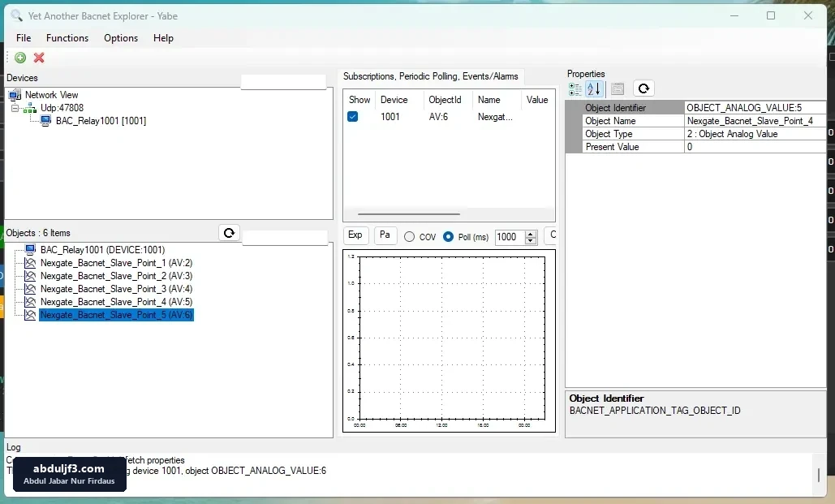Click the Nexgat... name cell

(x=495, y=117)
